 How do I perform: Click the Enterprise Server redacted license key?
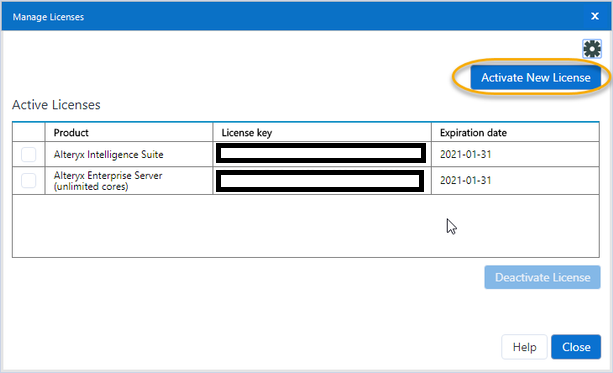320,181
